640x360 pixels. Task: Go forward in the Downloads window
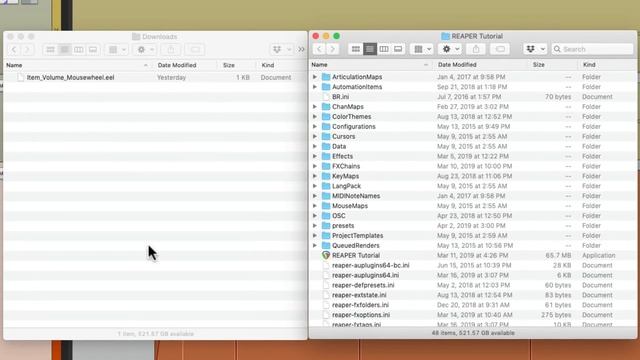pyautogui.click(x=27, y=50)
